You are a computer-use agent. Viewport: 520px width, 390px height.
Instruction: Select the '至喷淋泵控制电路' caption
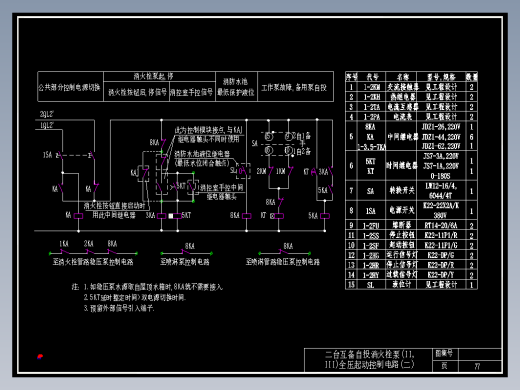pos(185,262)
